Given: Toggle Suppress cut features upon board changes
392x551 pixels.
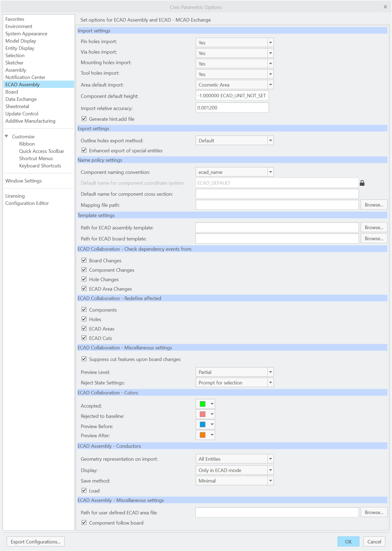Looking at the screenshot, I should (x=84, y=359).
